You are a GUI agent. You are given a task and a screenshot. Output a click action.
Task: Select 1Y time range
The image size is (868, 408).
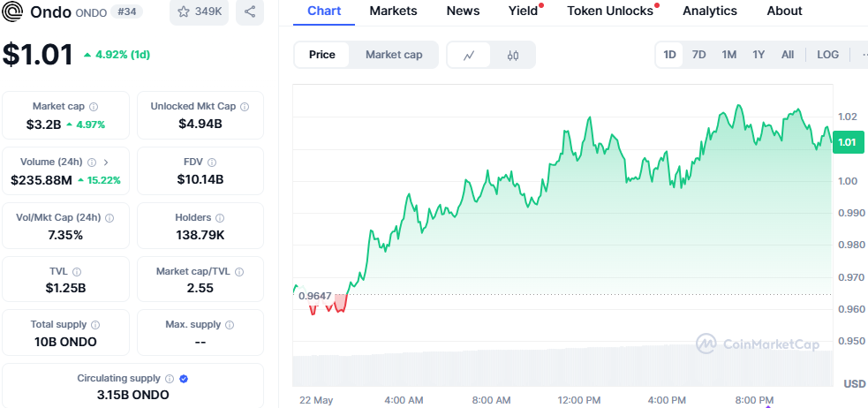click(759, 55)
